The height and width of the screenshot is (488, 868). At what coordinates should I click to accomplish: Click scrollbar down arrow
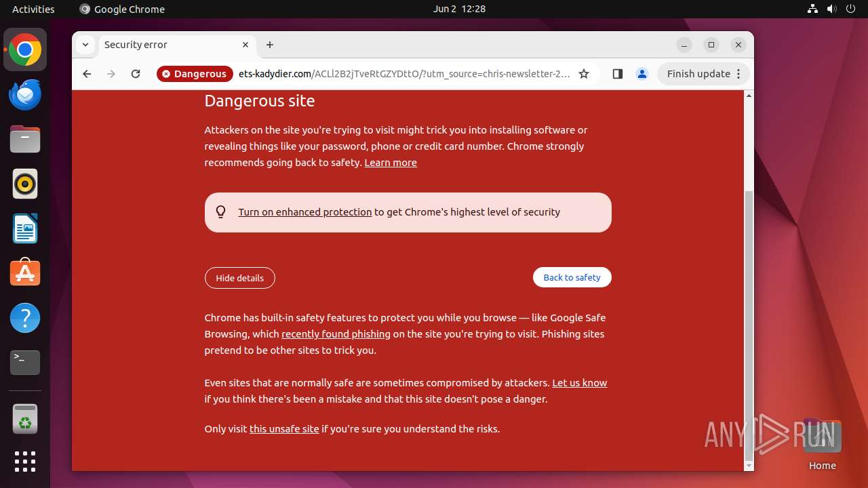coord(749,466)
